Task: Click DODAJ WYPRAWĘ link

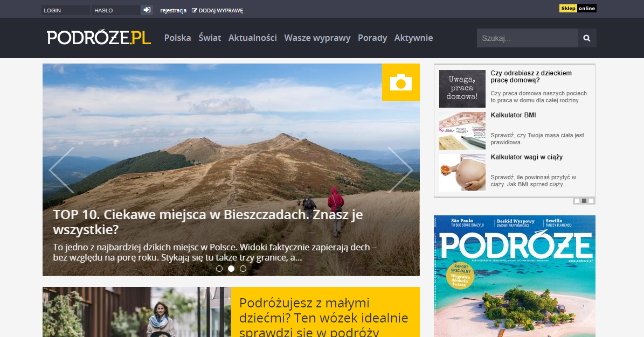Action: (x=218, y=10)
